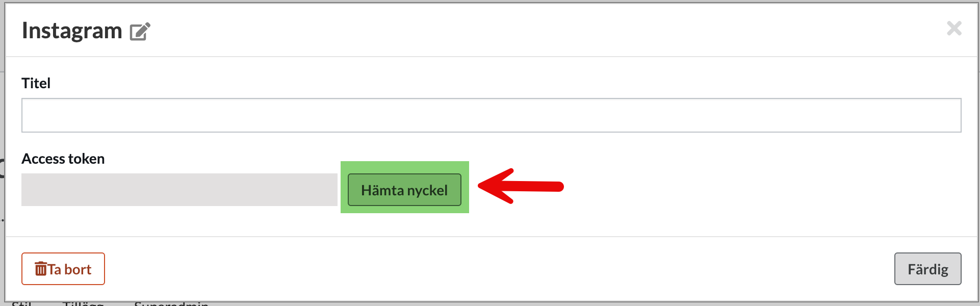
Task: Switch to the Stil tab behind the dialog
Action: (21, 303)
